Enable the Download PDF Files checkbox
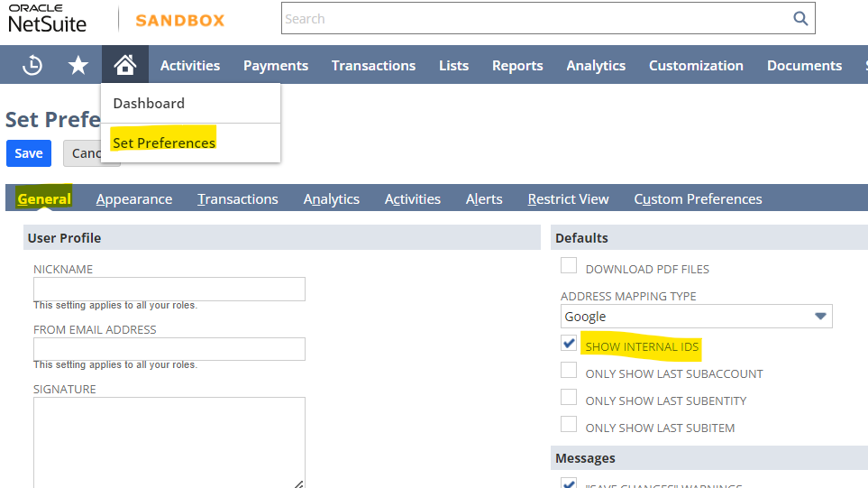The width and height of the screenshot is (868, 488). [569, 266]
